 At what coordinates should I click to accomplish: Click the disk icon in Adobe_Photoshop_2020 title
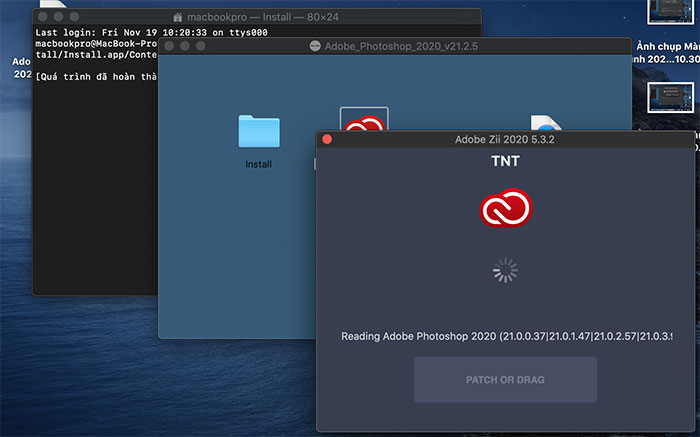tap(316, 46)
